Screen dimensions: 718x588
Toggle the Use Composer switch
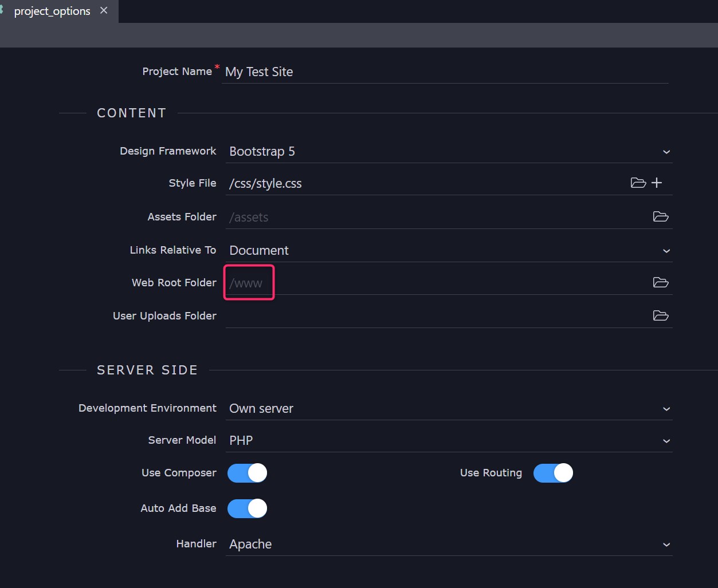247,473
